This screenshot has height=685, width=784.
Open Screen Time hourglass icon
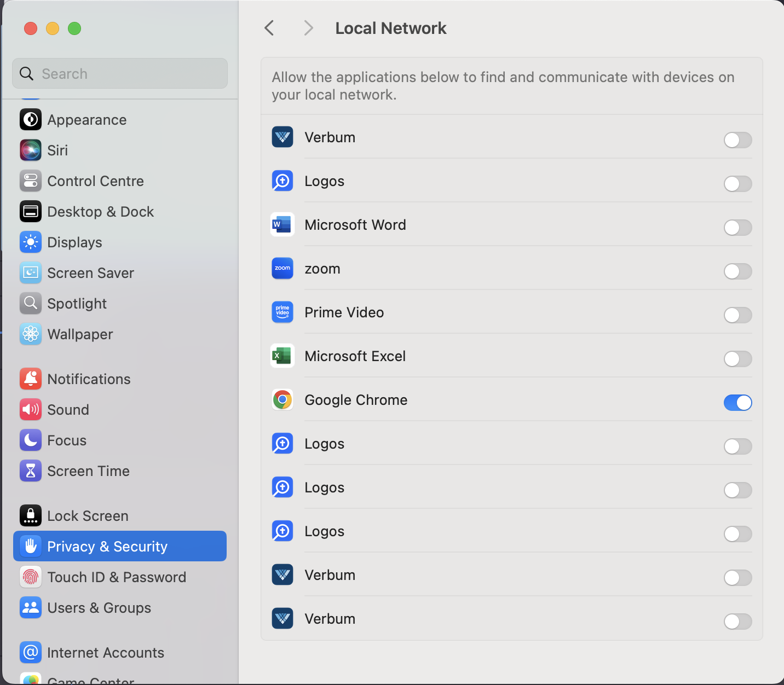tap(31, 471)
